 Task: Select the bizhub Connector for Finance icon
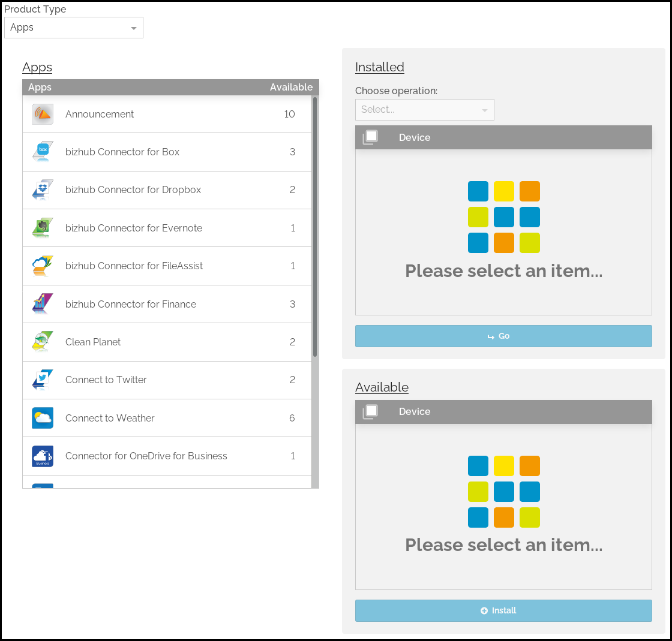point(43,304)
